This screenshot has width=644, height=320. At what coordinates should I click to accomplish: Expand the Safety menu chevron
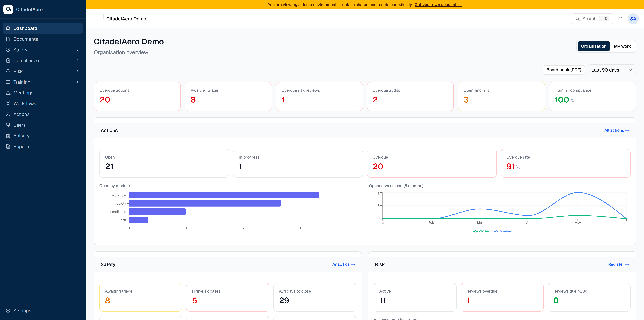(77, 50)
